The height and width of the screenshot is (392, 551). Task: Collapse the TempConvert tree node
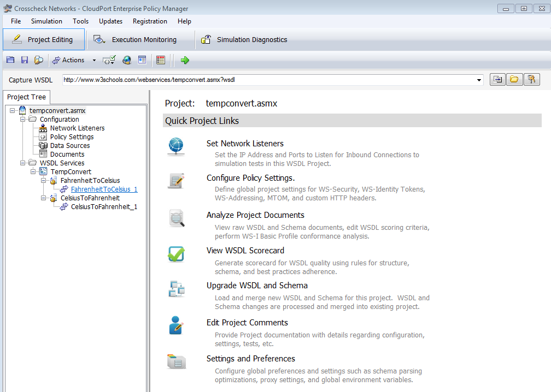pyautogui.click(x=33, y=171)
